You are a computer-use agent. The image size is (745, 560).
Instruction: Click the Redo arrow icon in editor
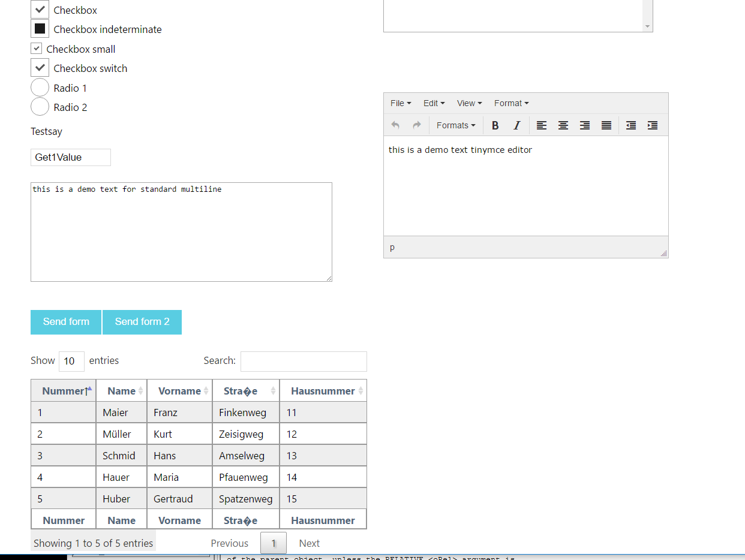click(x=417, y=125)
